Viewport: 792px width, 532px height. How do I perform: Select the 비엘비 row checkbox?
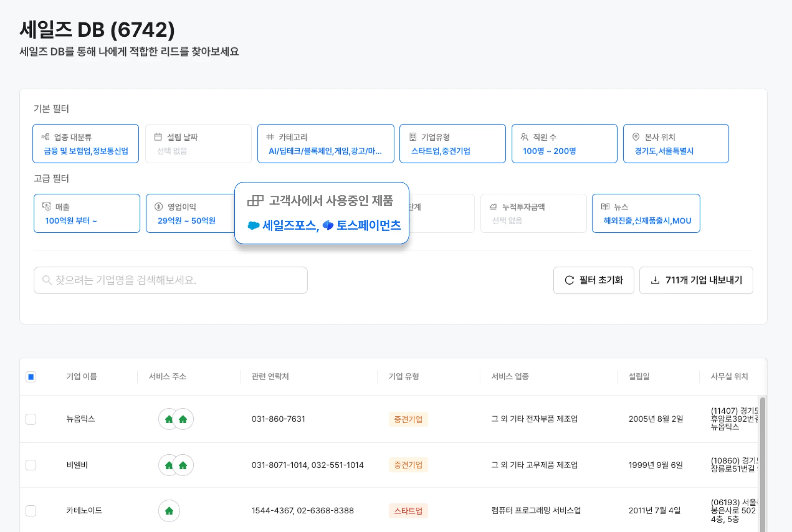(31, 465)
